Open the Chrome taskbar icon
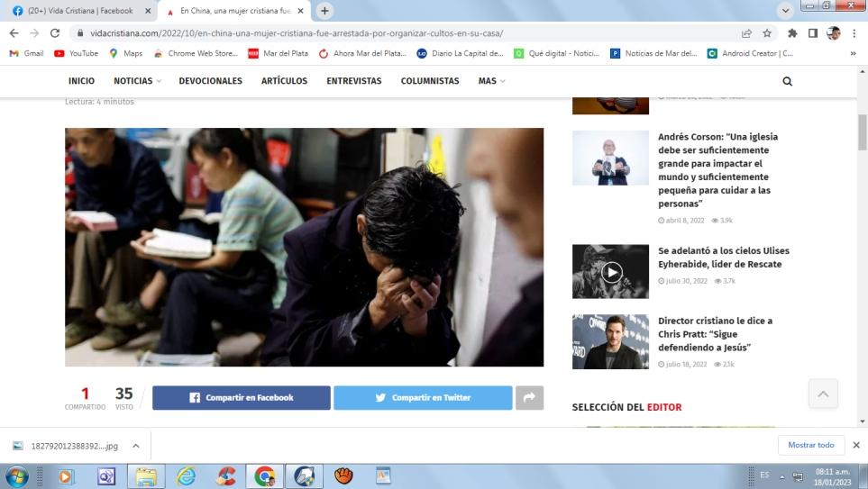868x489 pixels. click(x=265, y=476)
